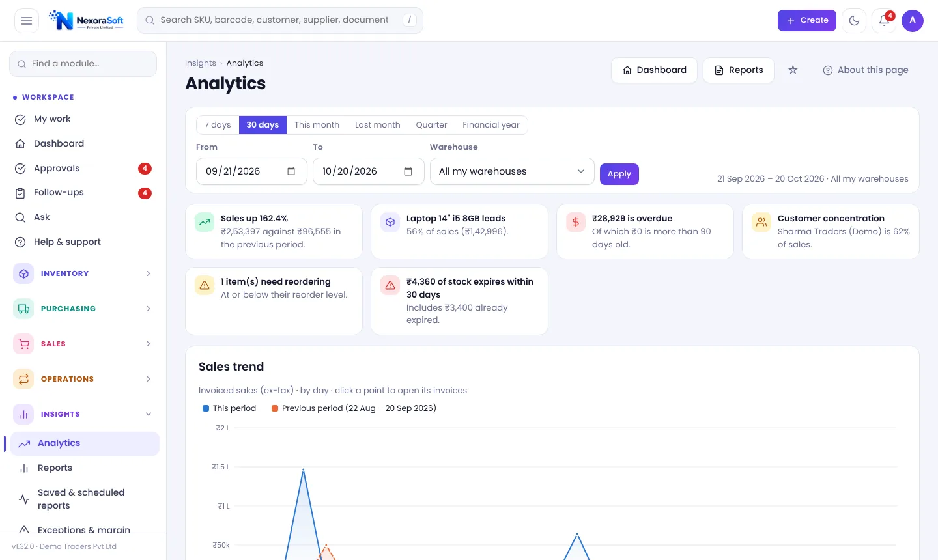Open the Reports header button

point(739,70)
